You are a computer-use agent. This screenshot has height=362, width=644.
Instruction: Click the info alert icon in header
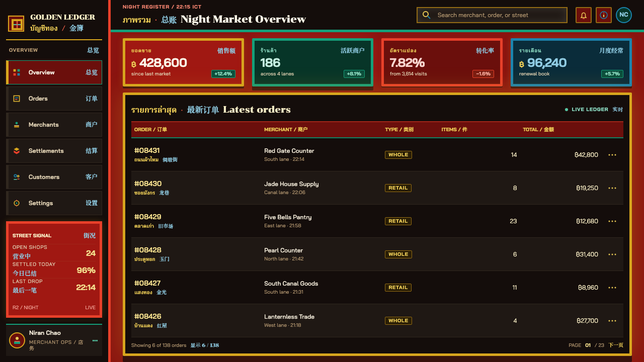604,15
